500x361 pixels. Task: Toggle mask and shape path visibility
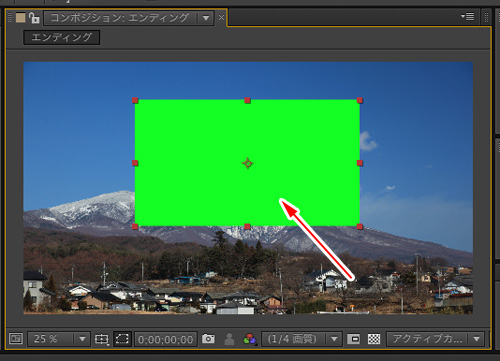point(122,339)
